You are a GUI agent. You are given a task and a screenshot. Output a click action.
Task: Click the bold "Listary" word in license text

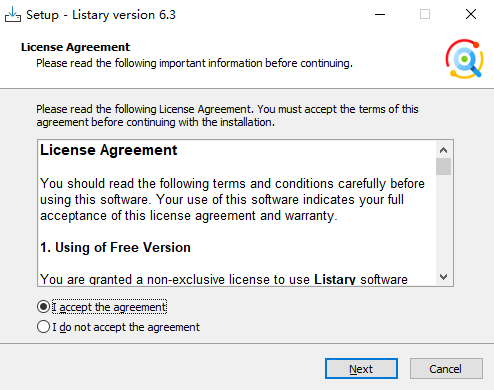point(335,279)
